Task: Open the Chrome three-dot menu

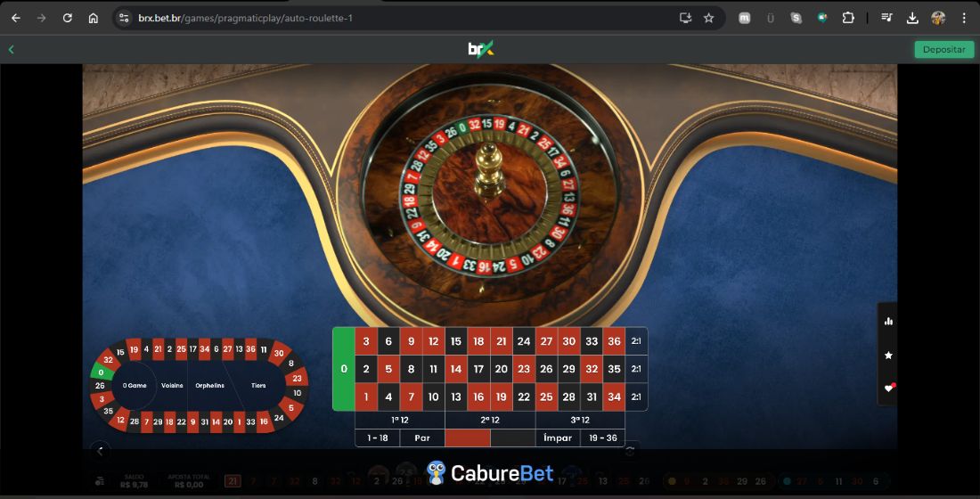Action: 964,18
